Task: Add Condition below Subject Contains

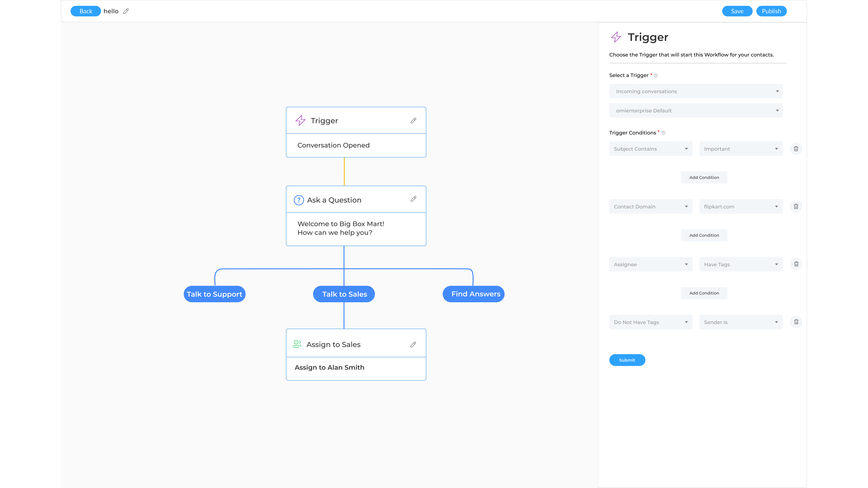Action: pos(704,177)
